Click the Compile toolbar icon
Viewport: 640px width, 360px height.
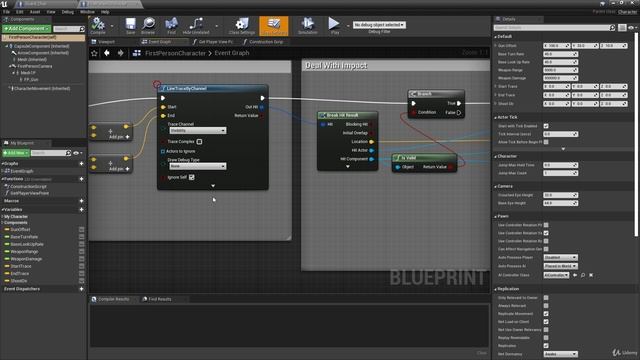pyautogui.click(x=98, y=25)
